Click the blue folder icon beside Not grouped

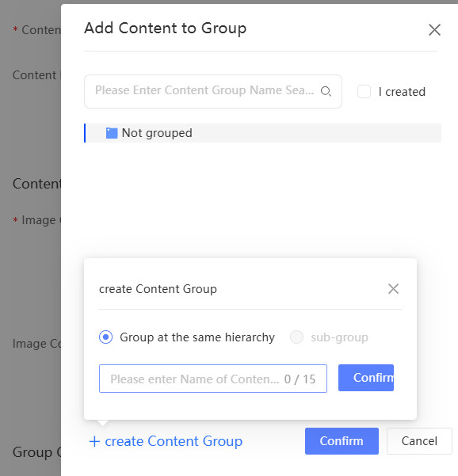tap(112, 133)
